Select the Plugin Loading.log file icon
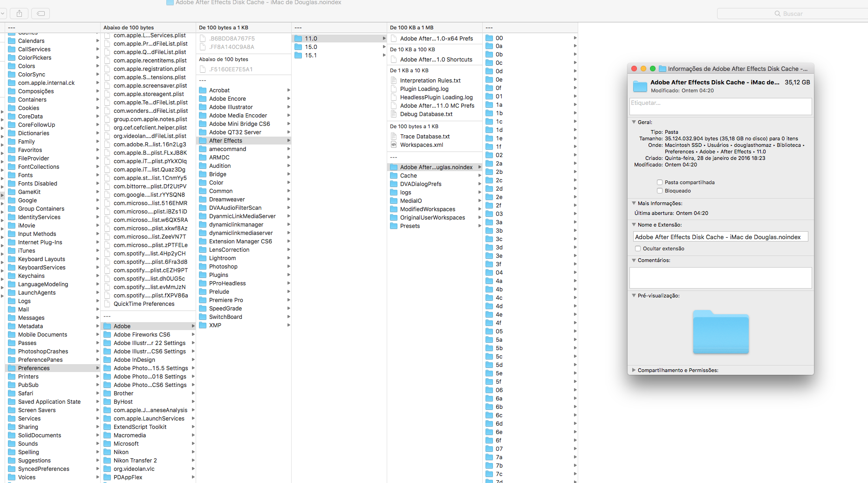Viewport: 868px width, 483px height. coord(394,89)
